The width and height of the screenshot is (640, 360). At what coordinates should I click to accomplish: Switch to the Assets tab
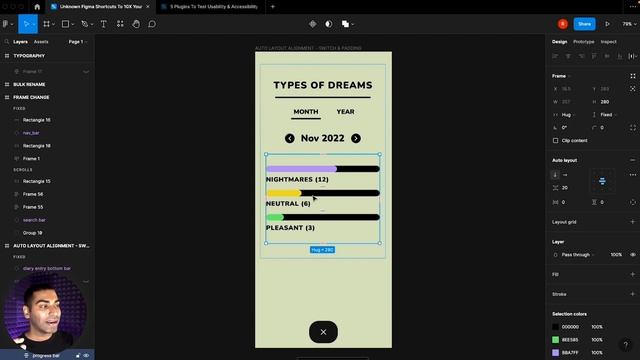point(41,42)
